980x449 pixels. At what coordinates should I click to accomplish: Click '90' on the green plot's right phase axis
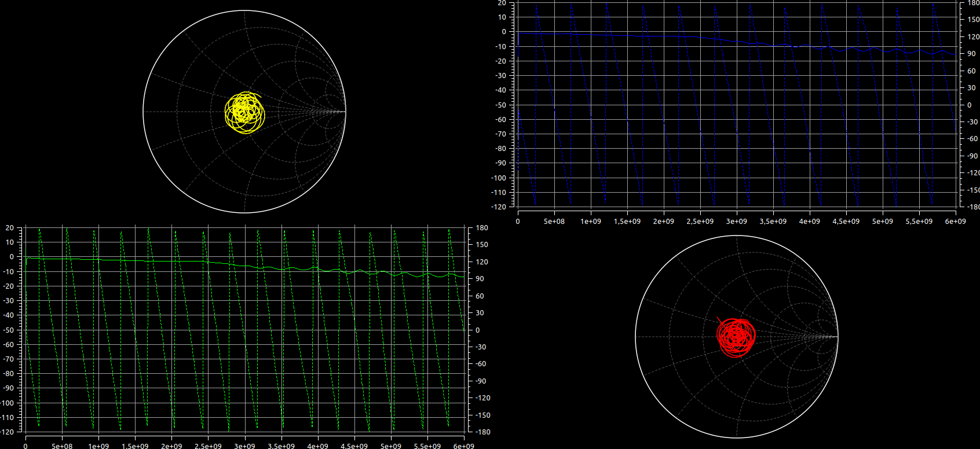tap(480, 279)
